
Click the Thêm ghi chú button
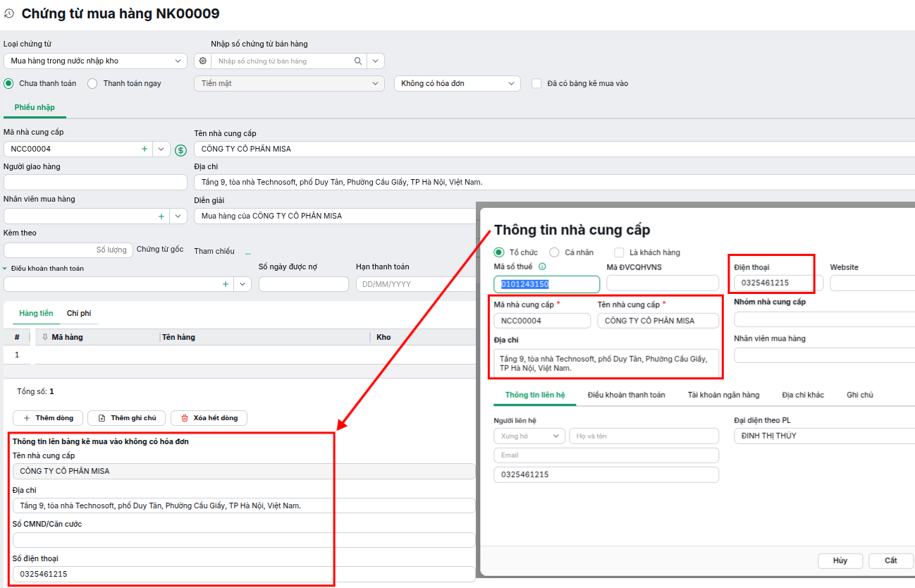point(127,418)
